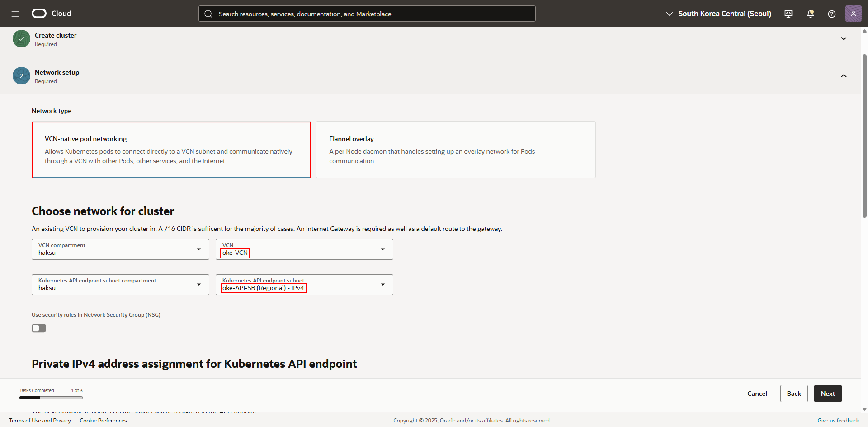The image size is (868, 427).
Task: Open Kubernetes API endpoint subnet dropdown
Action: [304, 285]
